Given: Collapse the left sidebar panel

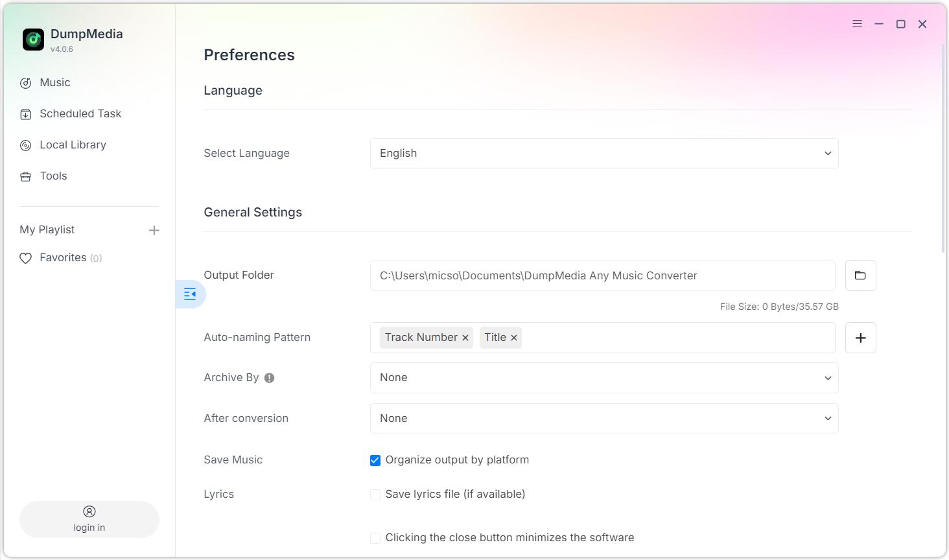Looking at the screenshot, I should coord(191,294).
